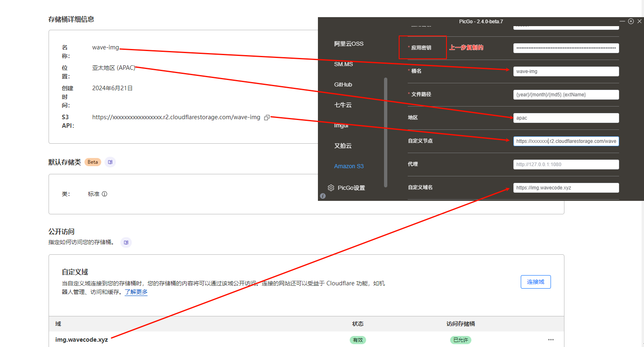Copy the S3 API URL icon
The width and height of the screenshot is (644, 347).
click(x=267, y=118)
